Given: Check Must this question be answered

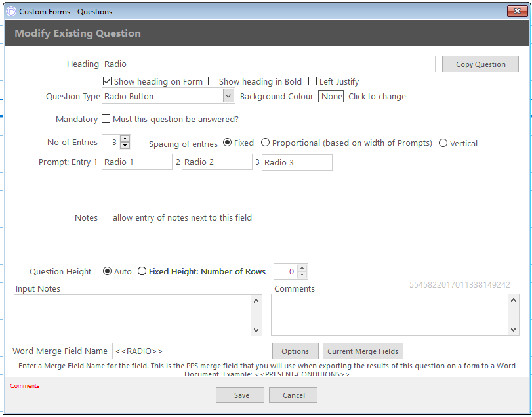Looking at the screenshot, I should coord(106,119).
